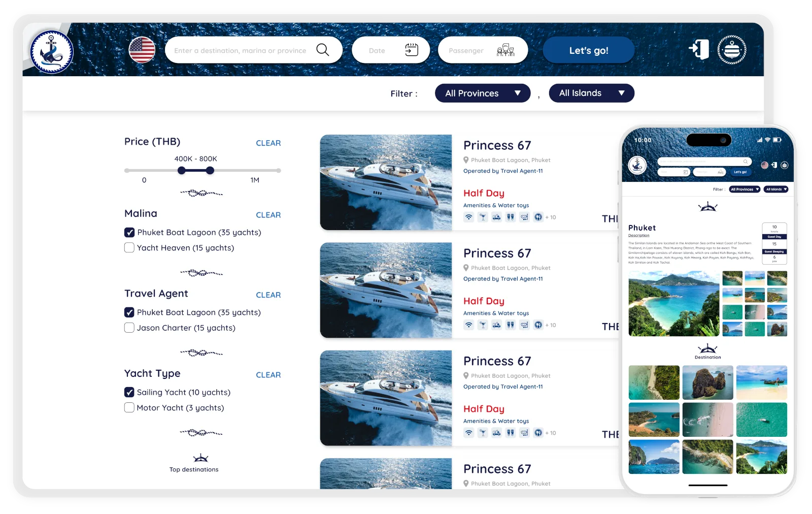
Task: Expand the All Islands filter dropdown
Action: (x=592, y=93)
